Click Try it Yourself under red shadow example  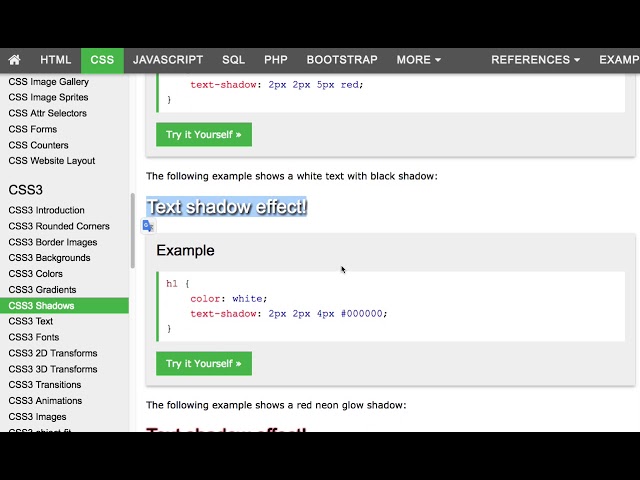[x=204, y=134]
